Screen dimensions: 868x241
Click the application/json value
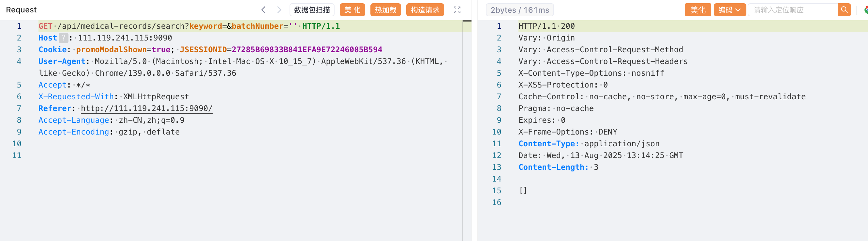pyautogui.click(x=622, y=144)
